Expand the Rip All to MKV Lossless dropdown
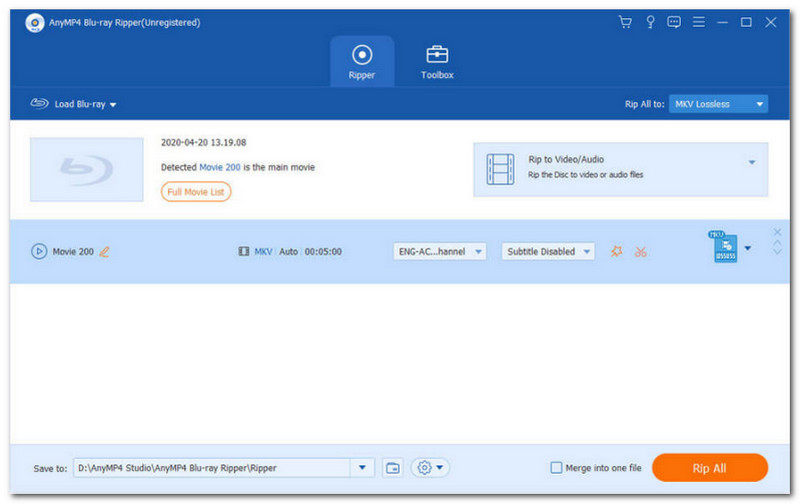800x504 pixels. tap(718, 104)
